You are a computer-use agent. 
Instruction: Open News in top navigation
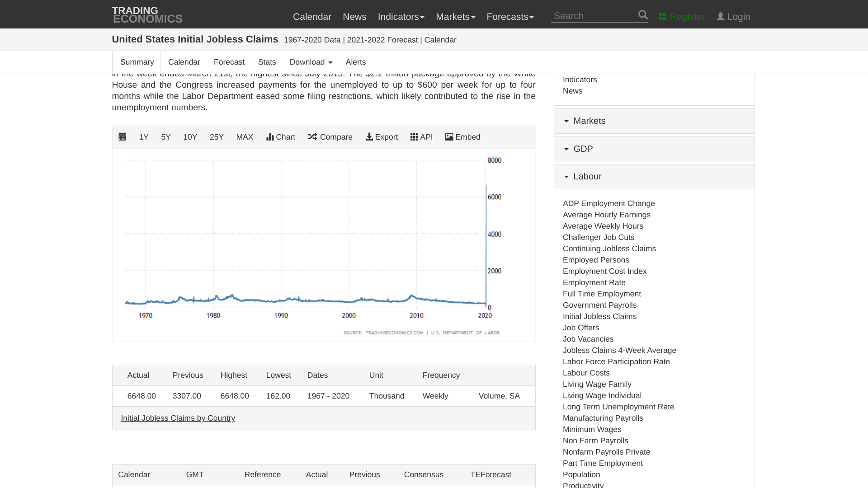[x=354, y=17]
